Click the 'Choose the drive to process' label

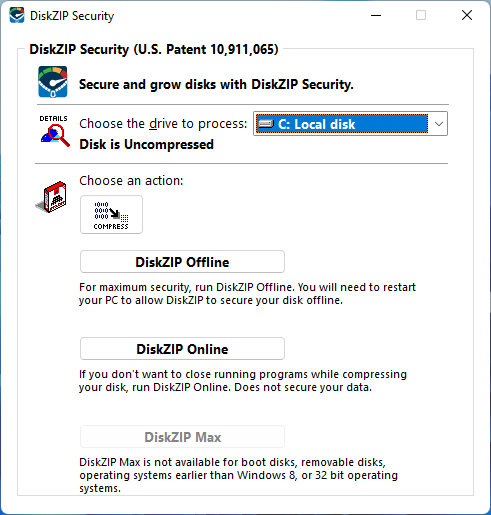tap(163, 124)
